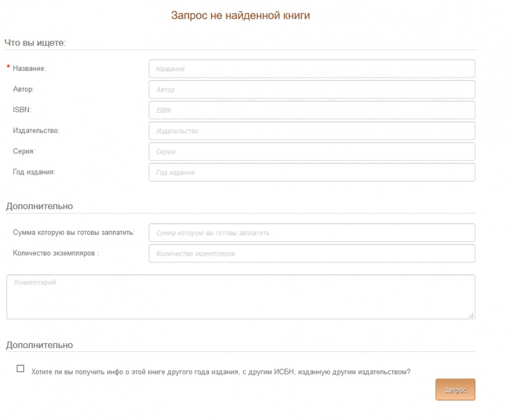Focus the Автор text field

(312, 89)
